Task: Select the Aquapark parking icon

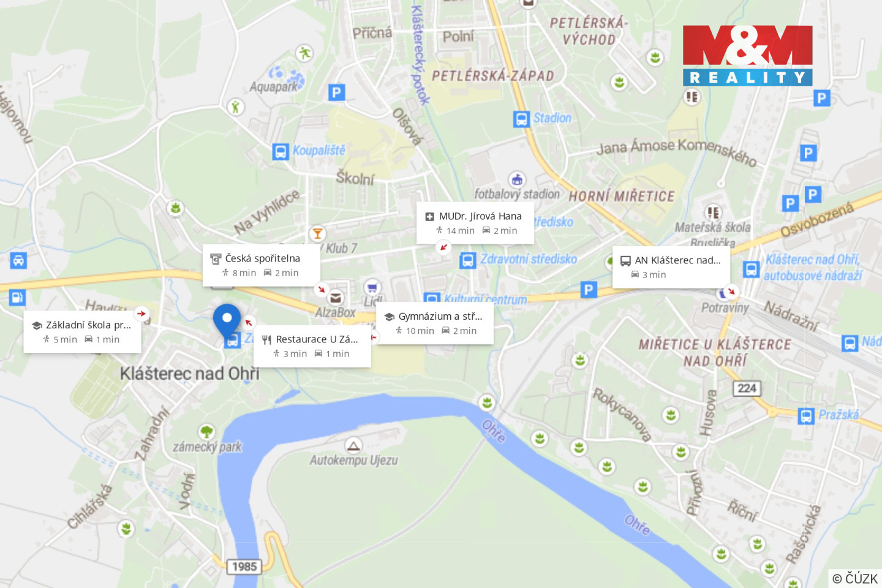Action: click(336, 92)
